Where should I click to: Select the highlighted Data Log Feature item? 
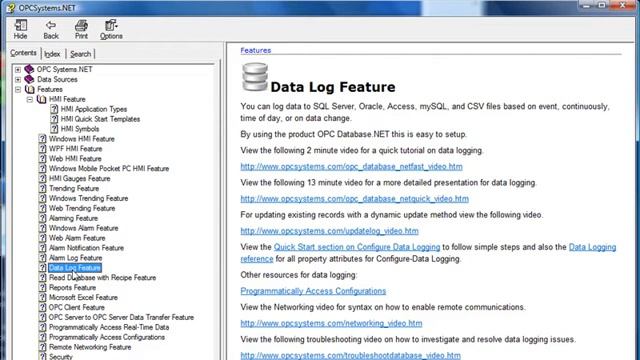(x=75, y=268)
